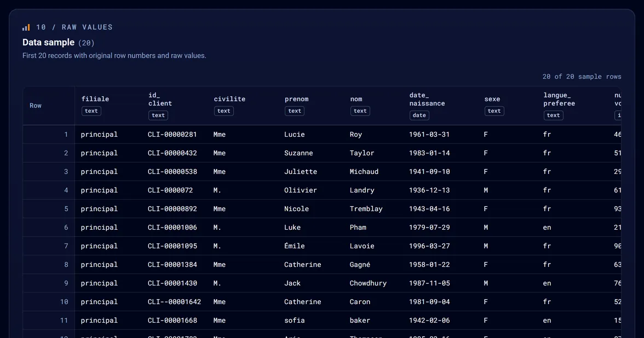Click date cell 1941-09-10
Viewport: 644px width, 338px height.
point(429,172)
